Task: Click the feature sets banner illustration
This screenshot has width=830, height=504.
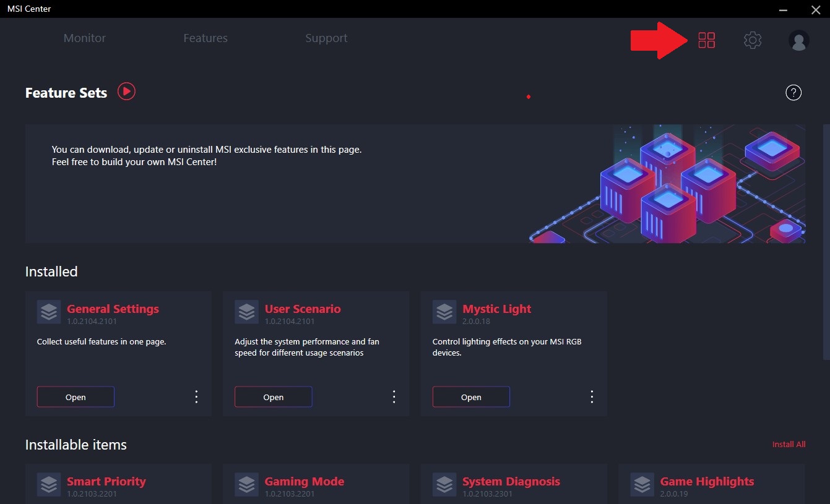Action: click(x=667, y=184)
